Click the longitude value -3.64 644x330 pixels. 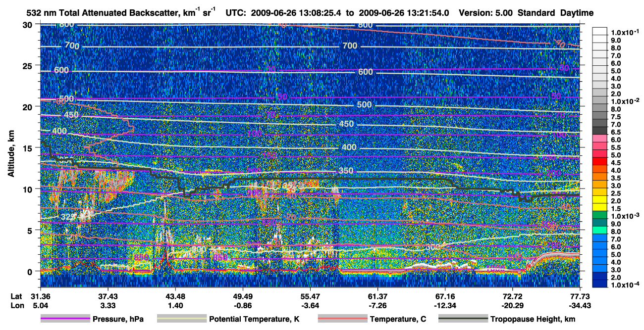pyautogui.click(x=310, y=305)
